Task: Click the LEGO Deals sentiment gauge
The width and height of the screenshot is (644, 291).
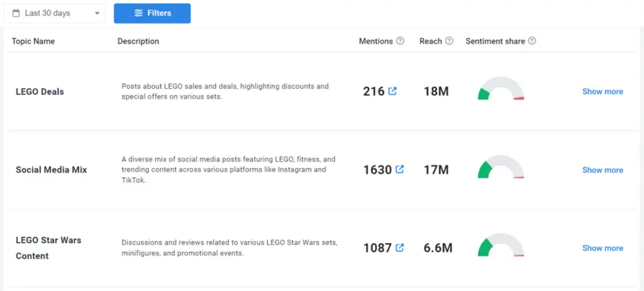Action: coord(501,89)
